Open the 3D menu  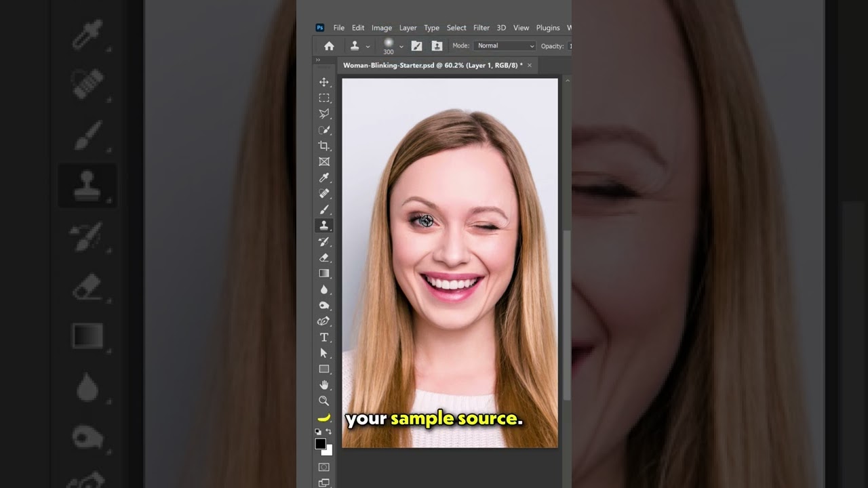tap(501, 28)
